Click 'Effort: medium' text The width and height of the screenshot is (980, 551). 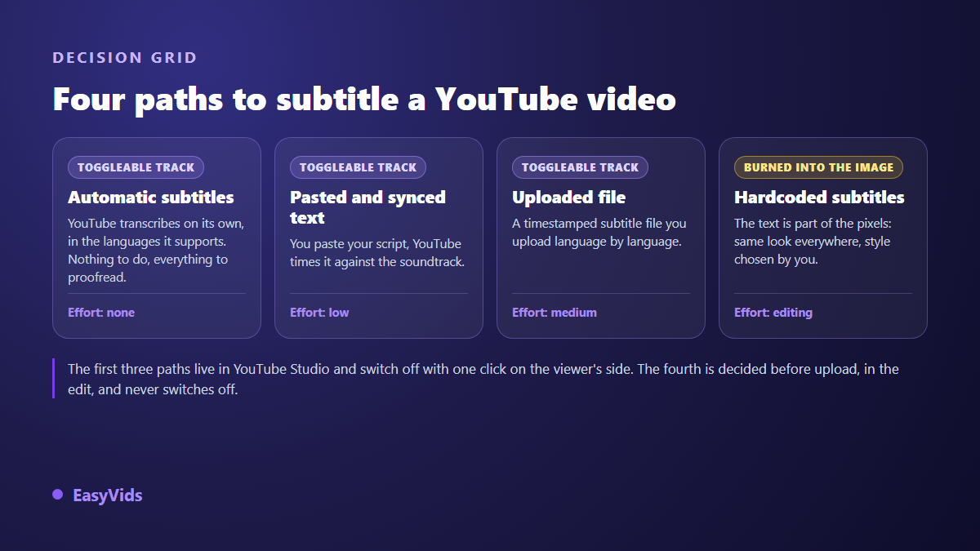555,313
